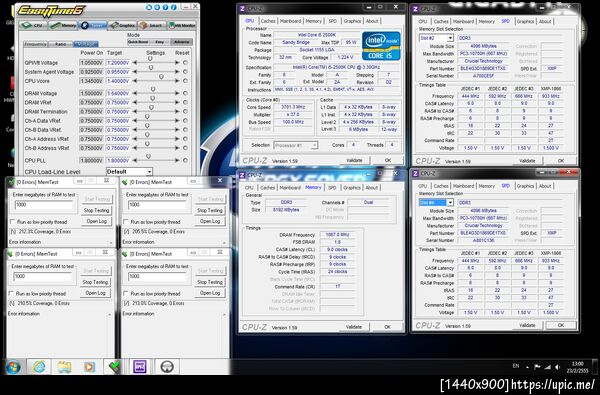This screenshot has height=395, width=600.
Task: Click the DRAM Voltage slider handle
Action: tap(153, 89)
